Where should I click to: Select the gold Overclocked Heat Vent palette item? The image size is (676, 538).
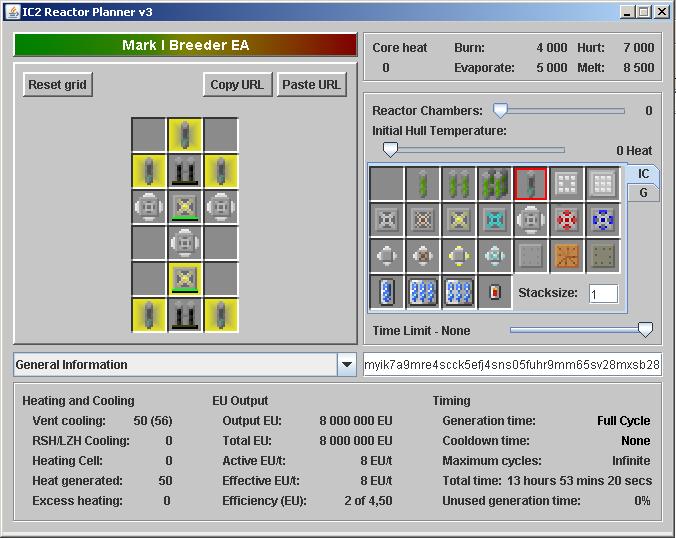[459, 220]
